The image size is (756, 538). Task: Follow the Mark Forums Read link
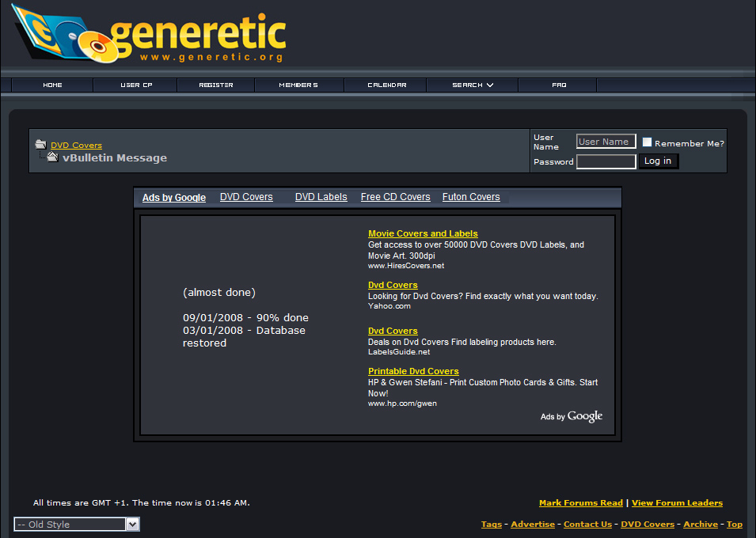pos(580,502)
